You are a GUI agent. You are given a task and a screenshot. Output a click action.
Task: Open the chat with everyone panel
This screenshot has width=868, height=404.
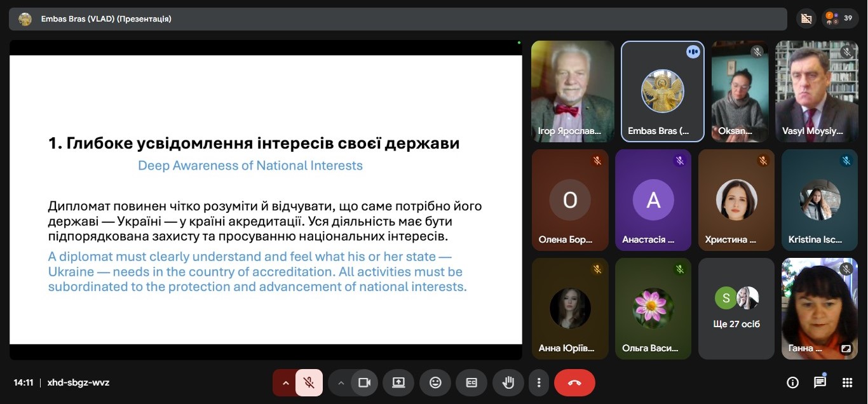[x=820, y=382]
